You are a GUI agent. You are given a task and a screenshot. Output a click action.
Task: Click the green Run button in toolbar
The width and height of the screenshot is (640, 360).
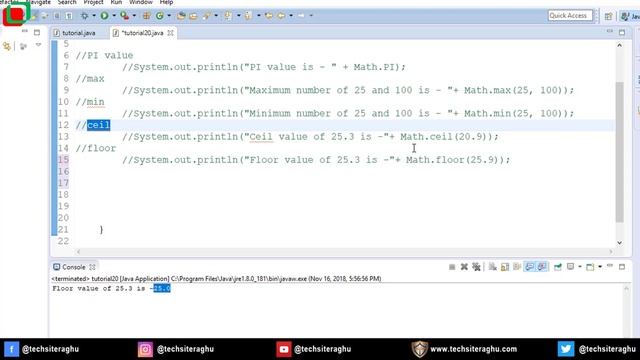pos(104,16)
